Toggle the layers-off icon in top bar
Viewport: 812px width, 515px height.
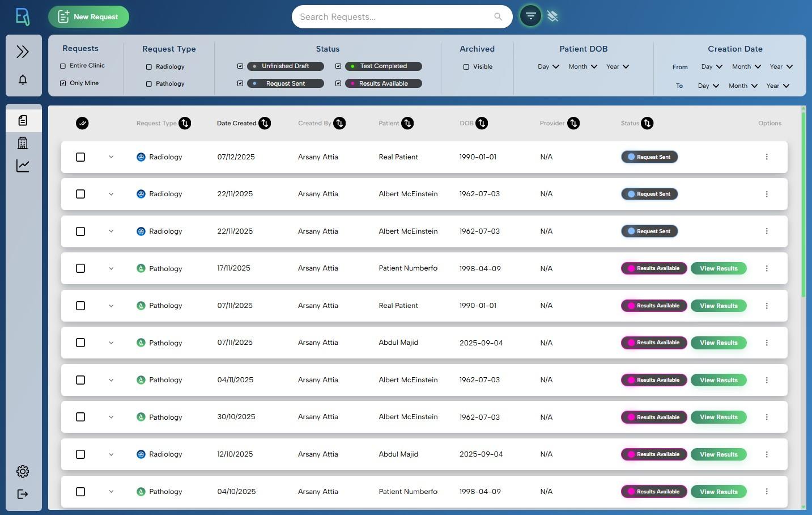(x=552, y=16)
